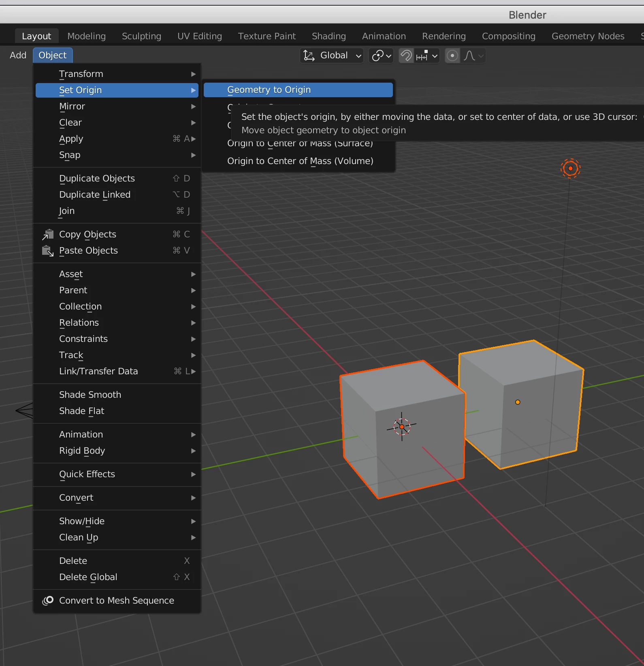This screenshot has height=666, width=644.
Task: Open the Show/Hide submenu
Action: pyautogui.click(x=117, y=521)
